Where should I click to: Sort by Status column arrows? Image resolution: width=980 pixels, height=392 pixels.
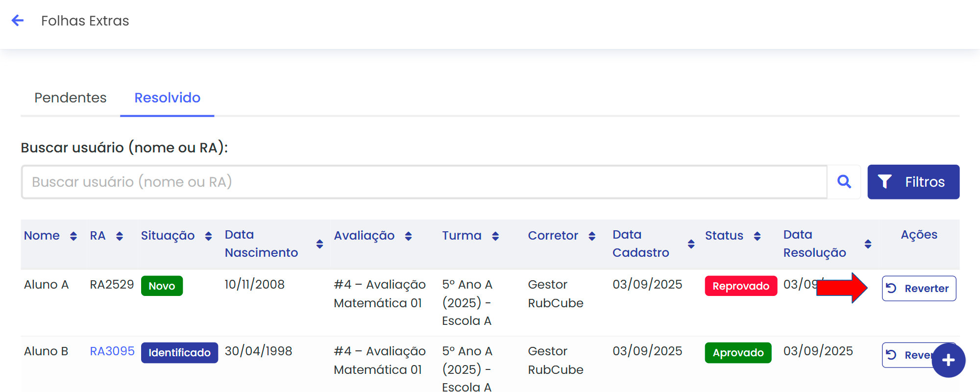tap(757, 236)
